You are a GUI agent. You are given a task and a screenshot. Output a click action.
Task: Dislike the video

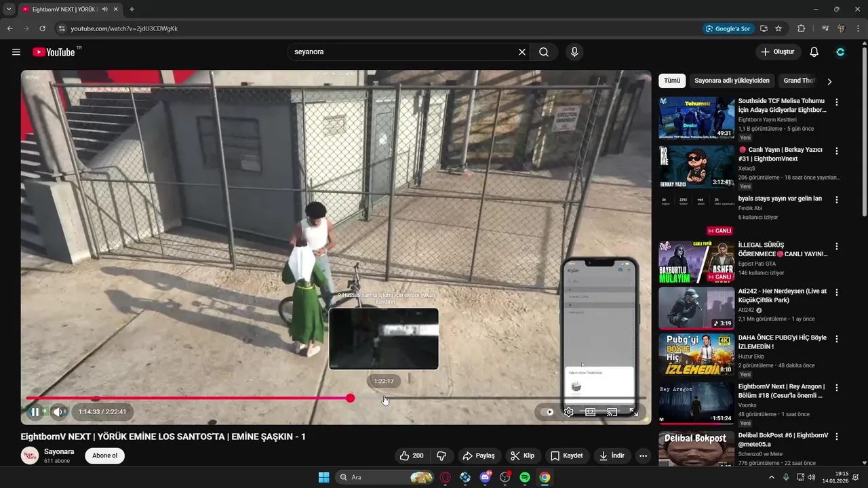coord(441,455)
